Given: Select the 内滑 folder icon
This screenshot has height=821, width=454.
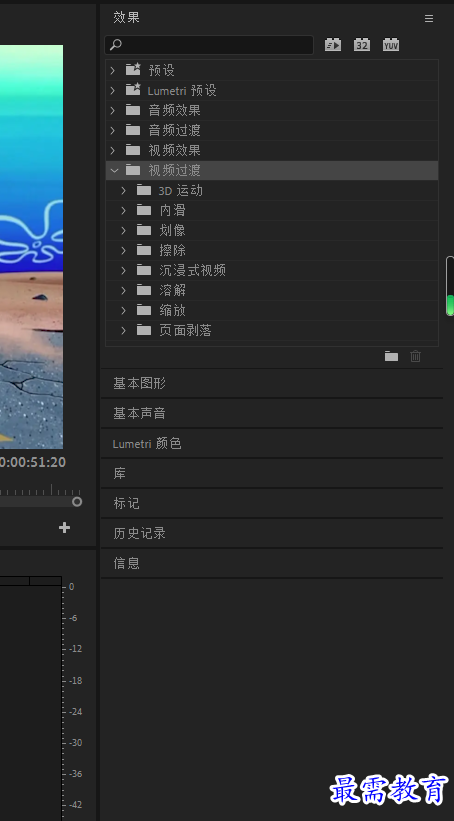Looking at the screenshot, I should tap(144, 210).
